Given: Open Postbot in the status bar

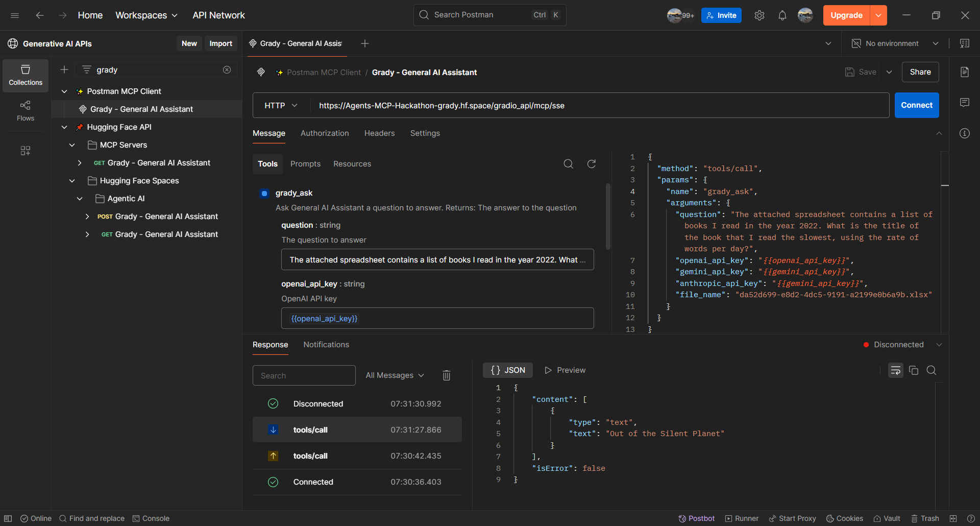Looking at the screenshot, I should pyautogui.click(x=696, y=518).
